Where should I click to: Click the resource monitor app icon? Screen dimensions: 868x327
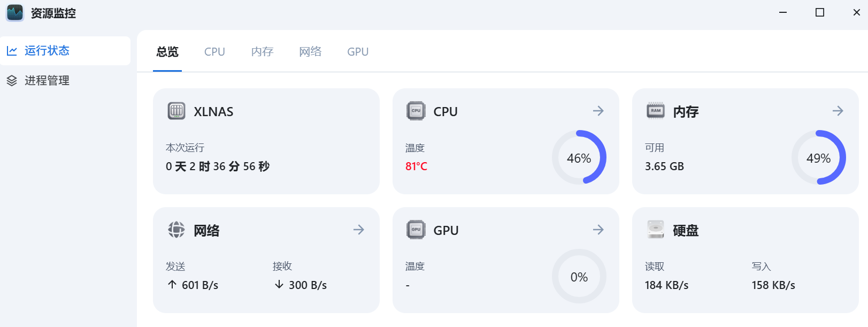[15, 13]
